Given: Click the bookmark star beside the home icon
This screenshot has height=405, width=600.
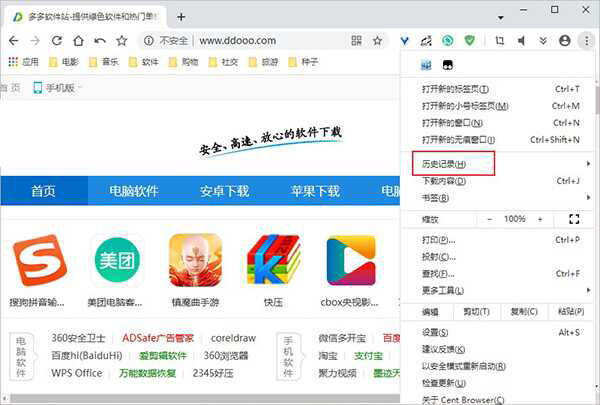Looking at the screenshot, I should (122, 41).
